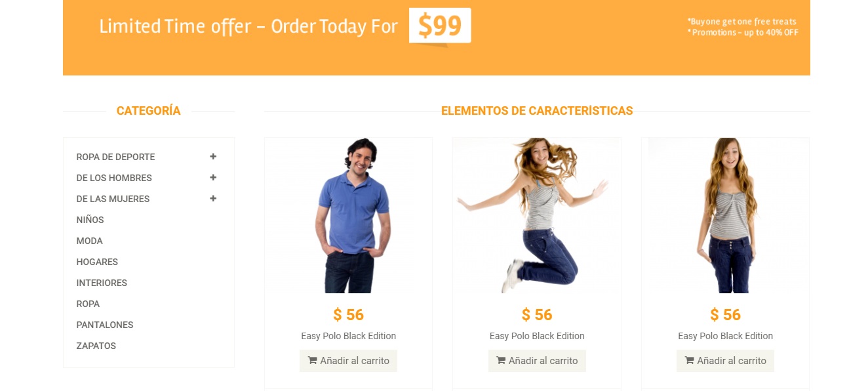Screen dimensions: 868x391
Task: Open the Interiores category
Action: click(102, 283)
